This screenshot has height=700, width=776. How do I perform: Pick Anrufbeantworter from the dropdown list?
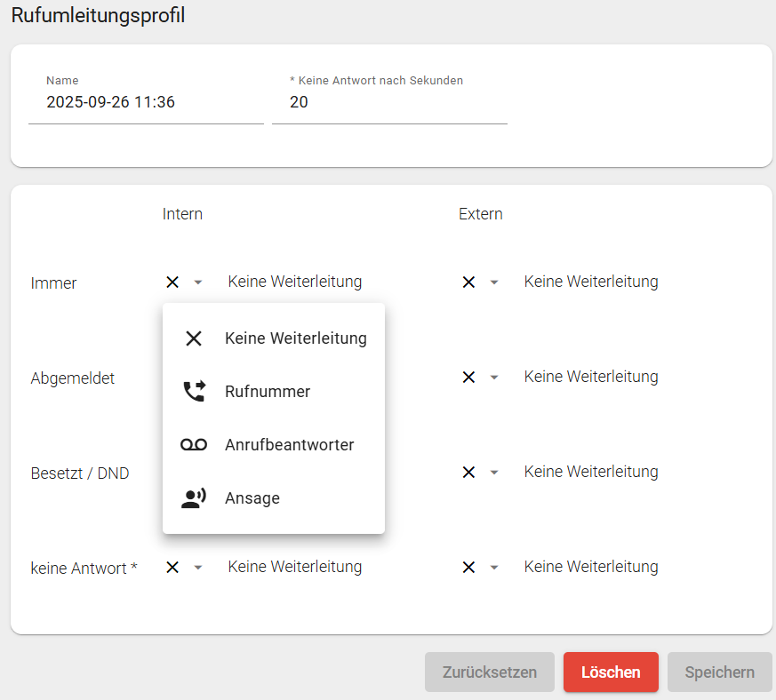click(289, 445)
